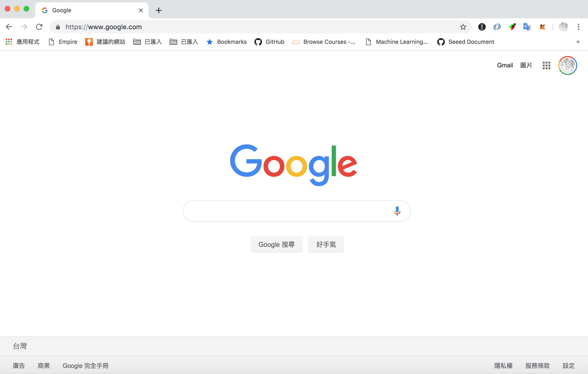The width and height of the screenshot is (588, 374).
Task: Open the 設定 settings menu
Action: pos(569,366)
